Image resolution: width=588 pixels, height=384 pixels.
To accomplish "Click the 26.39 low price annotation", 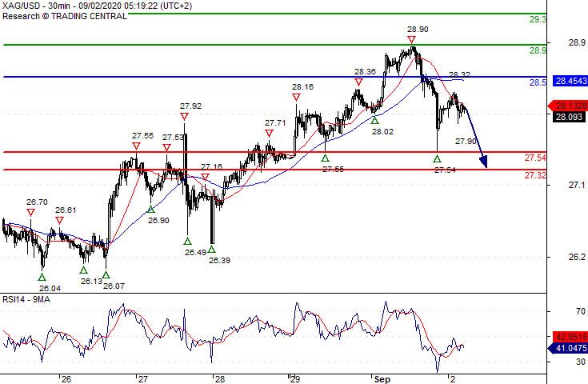I will point(219,260).
